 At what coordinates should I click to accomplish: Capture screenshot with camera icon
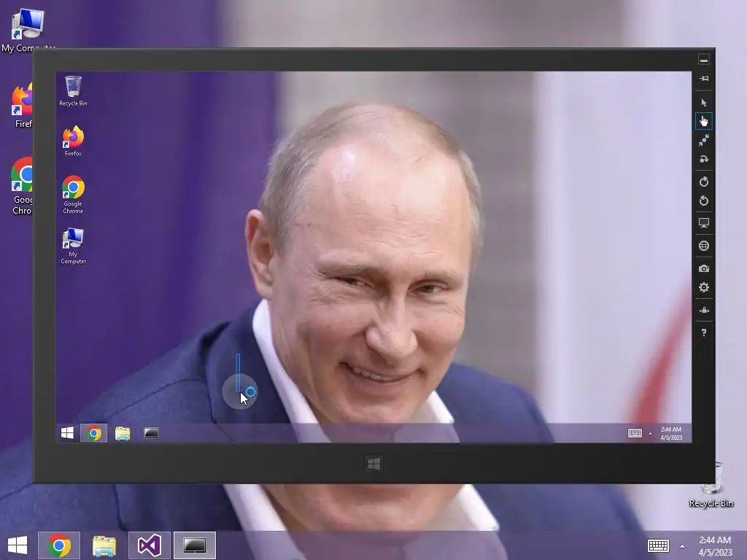(x=704, y=268)
